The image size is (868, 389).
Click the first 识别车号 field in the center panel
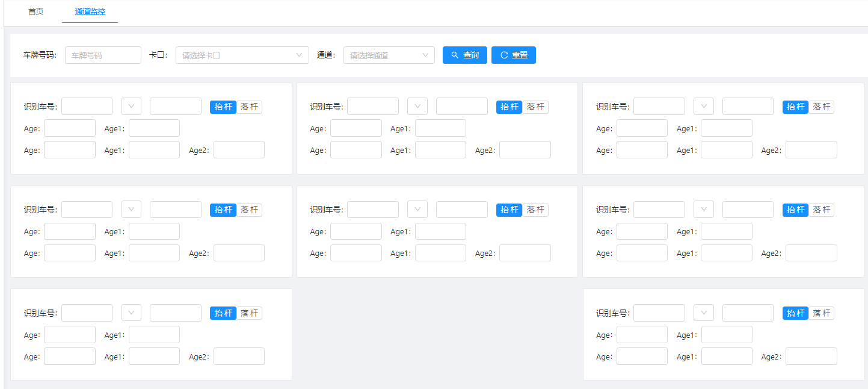click(x=372, y=210)
